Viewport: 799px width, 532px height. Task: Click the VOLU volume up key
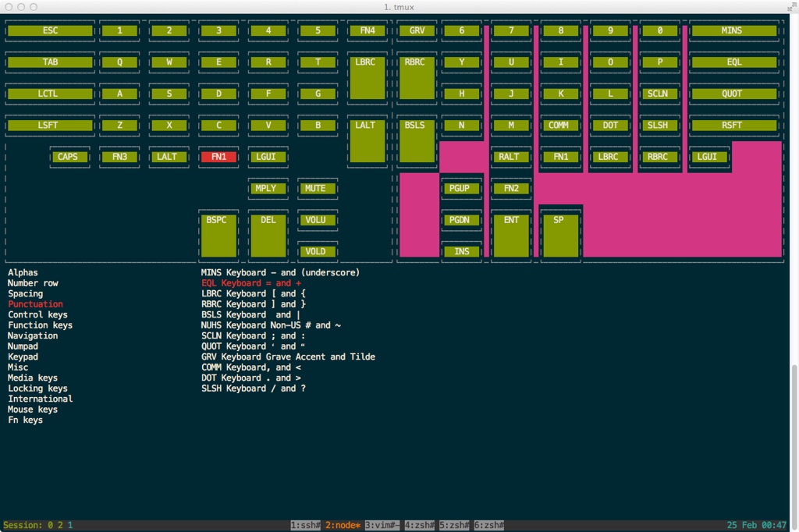tap(317, 219)
